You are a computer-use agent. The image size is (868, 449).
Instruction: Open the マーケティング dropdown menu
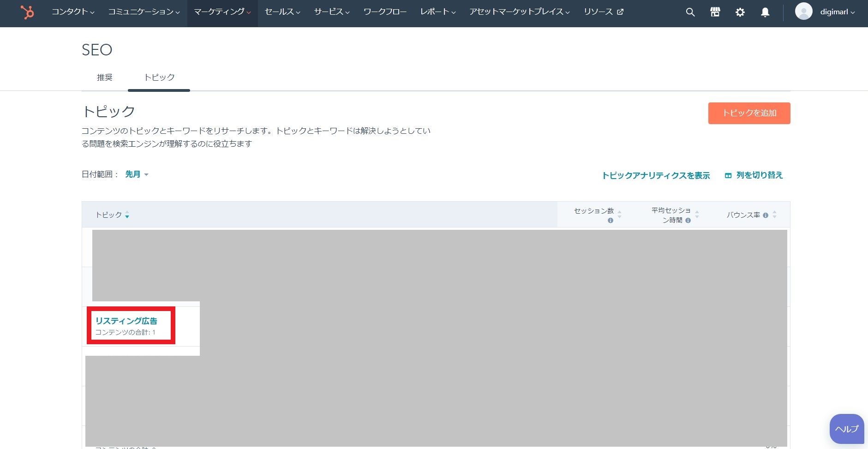tap(222, 12)
